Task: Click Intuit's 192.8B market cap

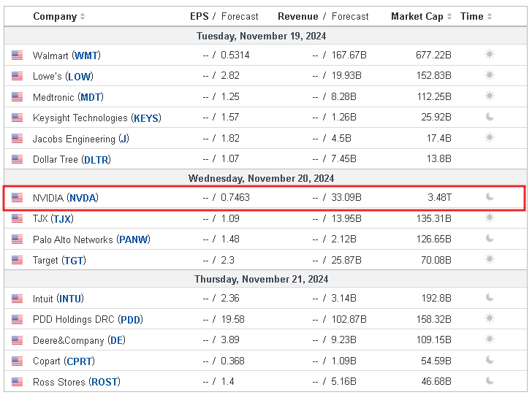Action: [x=436, y=298]
